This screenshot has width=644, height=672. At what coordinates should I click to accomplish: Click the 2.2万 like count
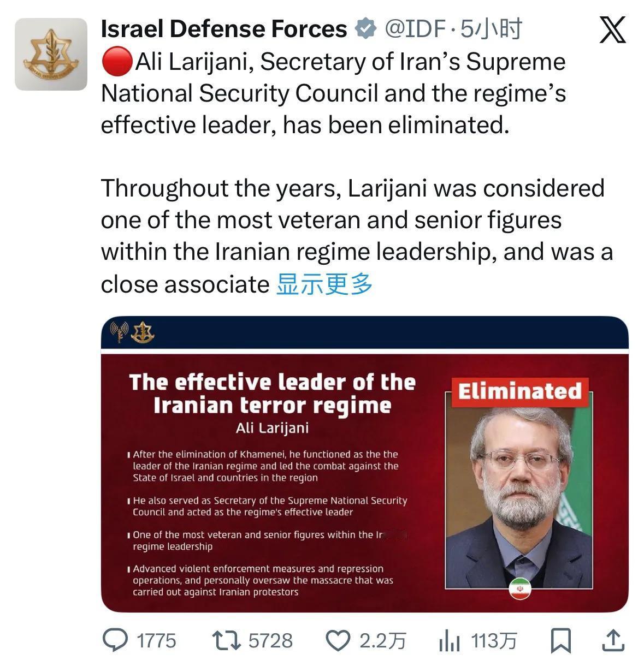tap(382, 640)
